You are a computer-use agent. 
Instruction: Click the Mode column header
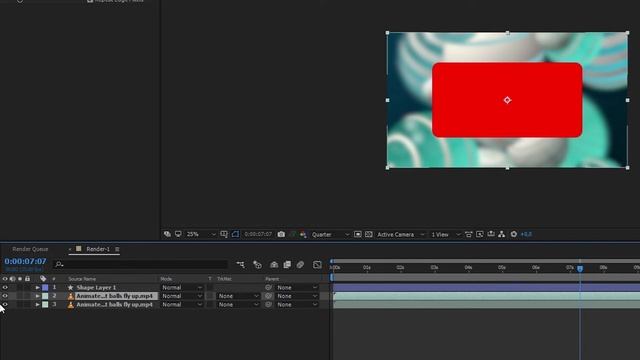coord(166,279)
